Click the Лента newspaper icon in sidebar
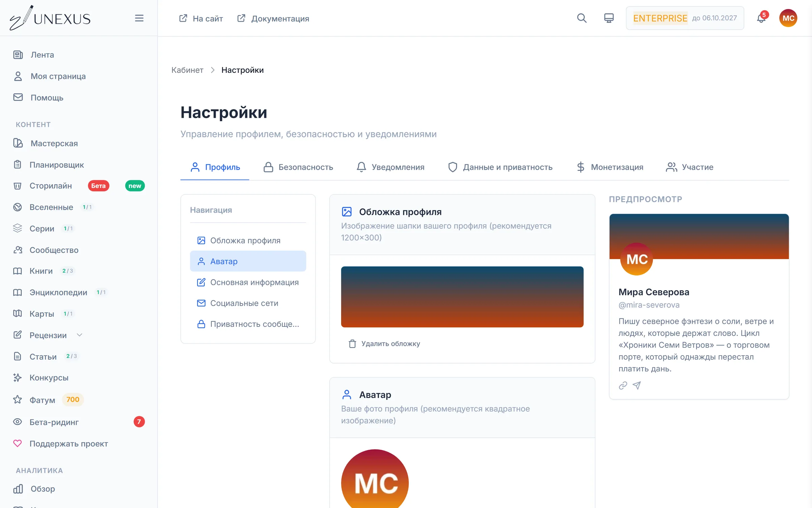The height and width of the screenshot is (508, 812). 18,55
